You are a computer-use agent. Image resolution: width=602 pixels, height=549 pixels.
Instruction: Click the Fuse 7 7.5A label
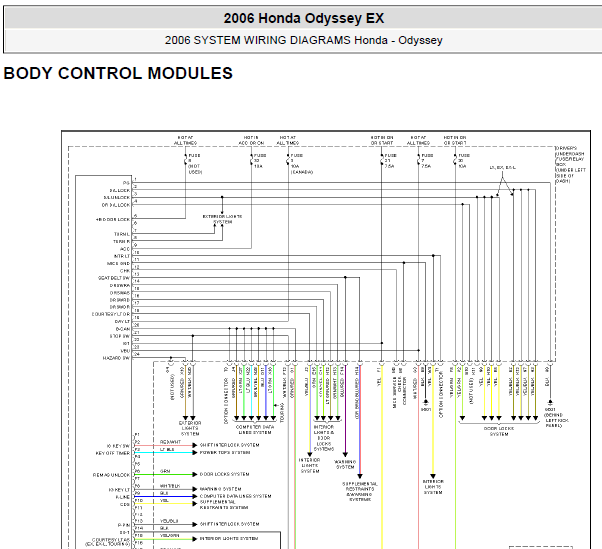[427, 161]
